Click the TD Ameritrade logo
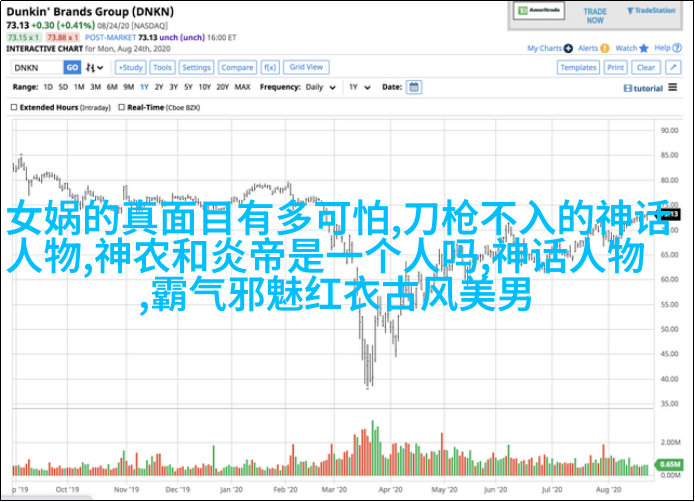 (539, 11)
